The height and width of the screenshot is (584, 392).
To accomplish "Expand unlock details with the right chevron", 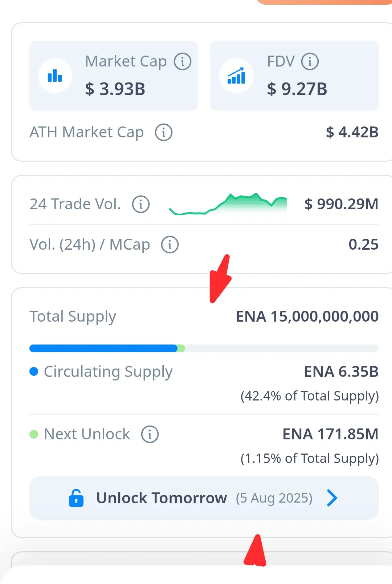I will (x=332, y=498).
